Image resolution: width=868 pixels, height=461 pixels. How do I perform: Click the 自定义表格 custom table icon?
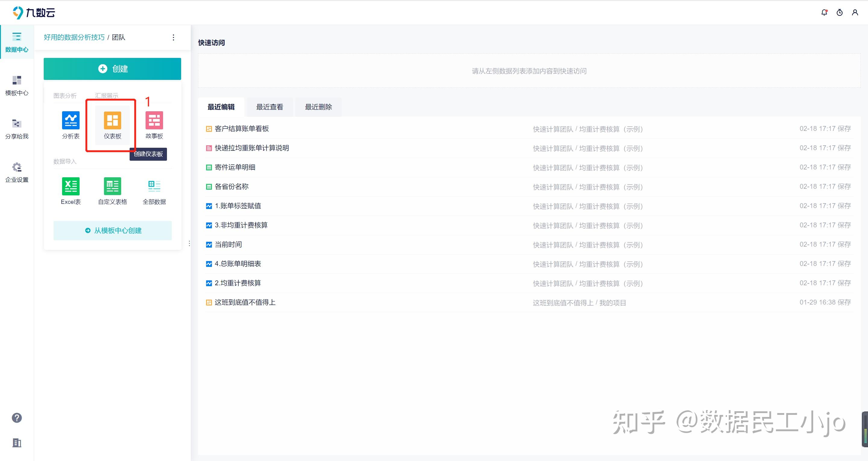pyautogui.click(x=112, y=186)
